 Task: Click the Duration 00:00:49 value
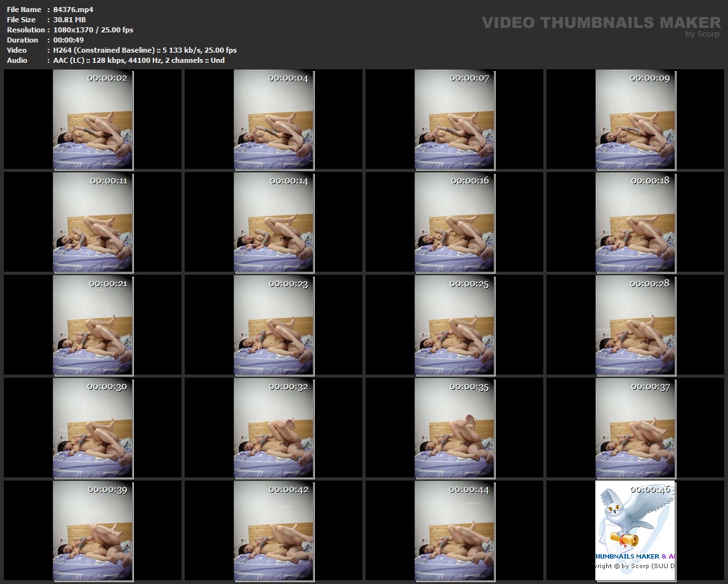click(x=69, y=40)
